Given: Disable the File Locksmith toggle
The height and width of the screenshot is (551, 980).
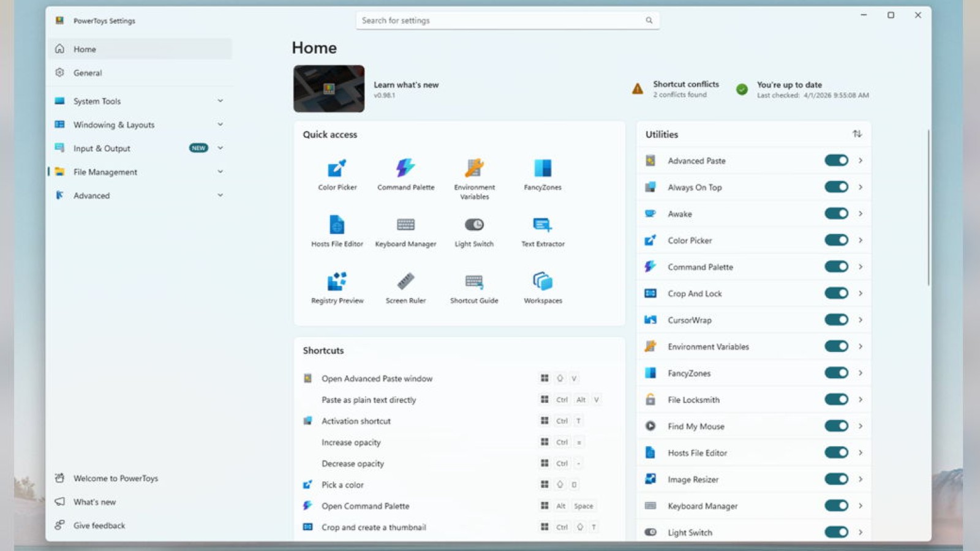Looking at the screenshot, I should click(836, 399).
